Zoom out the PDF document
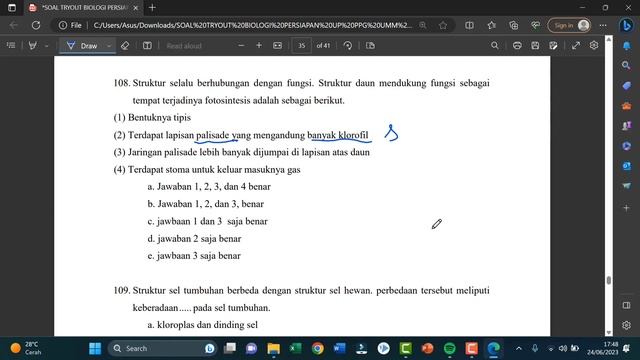The image size is (640, 360). 241,45
